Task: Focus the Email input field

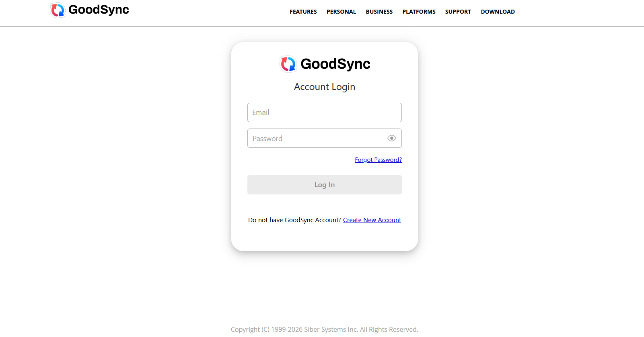Action: click(324, 112)
